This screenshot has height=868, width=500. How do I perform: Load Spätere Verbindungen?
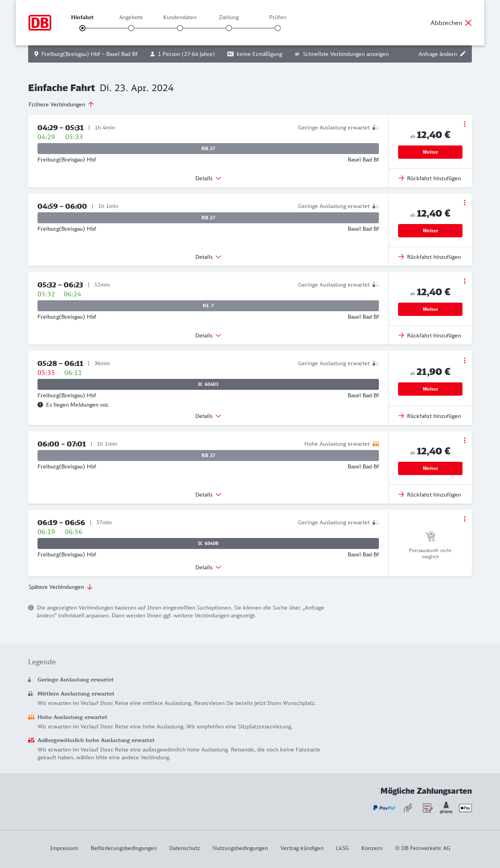[60, 587]
